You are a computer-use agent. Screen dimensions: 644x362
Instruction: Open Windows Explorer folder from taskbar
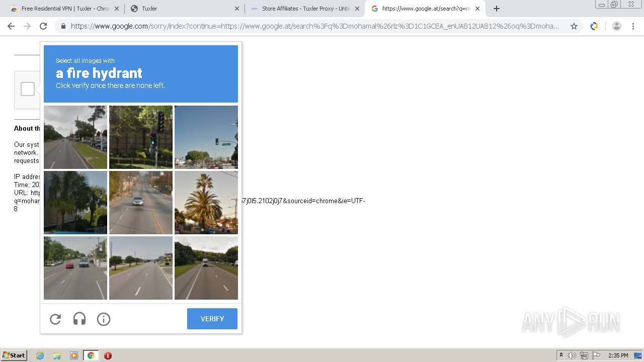(x=57, y=355)
